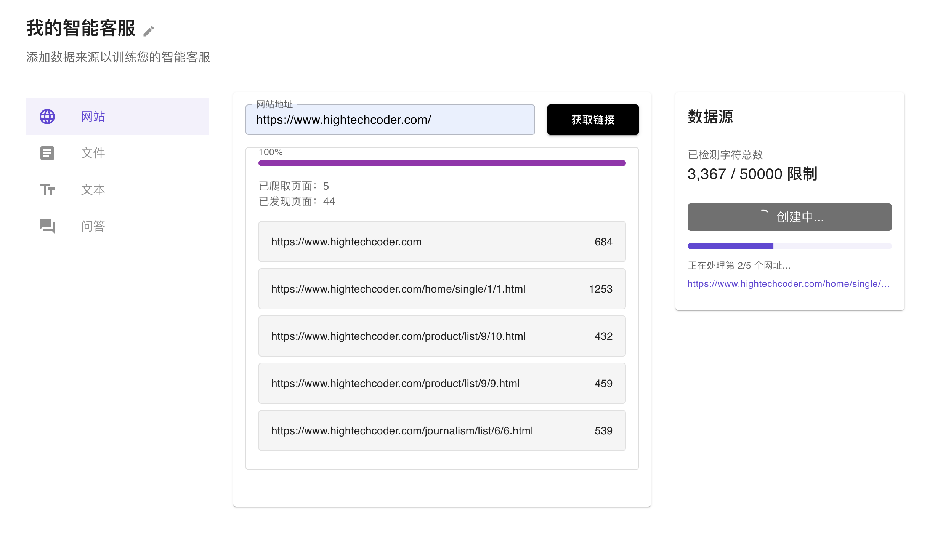927x560 pixels.
Task: Click the purple 100% crawl progress bar
Action: pos(442,163)
